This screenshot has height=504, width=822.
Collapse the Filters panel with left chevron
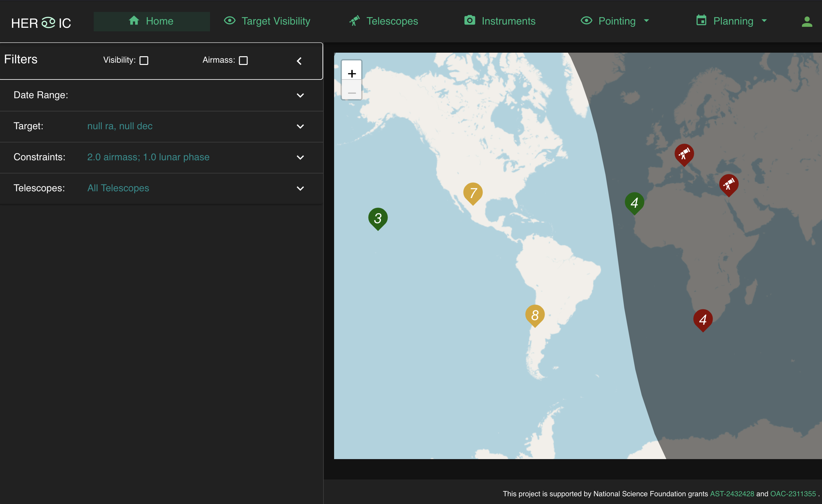click(x=299, y=61)
